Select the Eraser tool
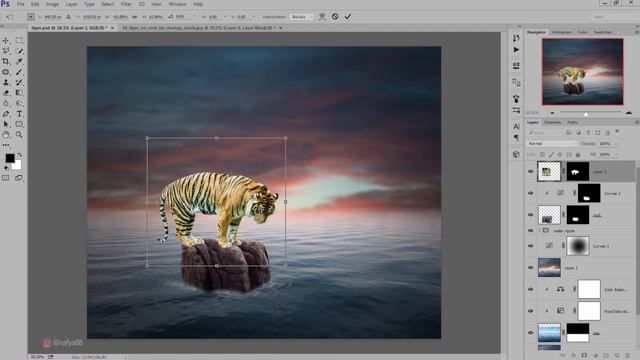640x360 pixels. click(6, 93)
